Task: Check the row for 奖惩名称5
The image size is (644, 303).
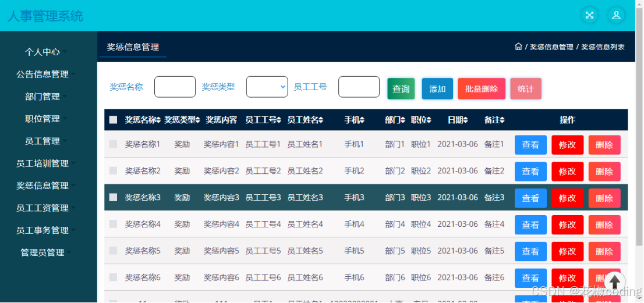Action: [113, 251]
